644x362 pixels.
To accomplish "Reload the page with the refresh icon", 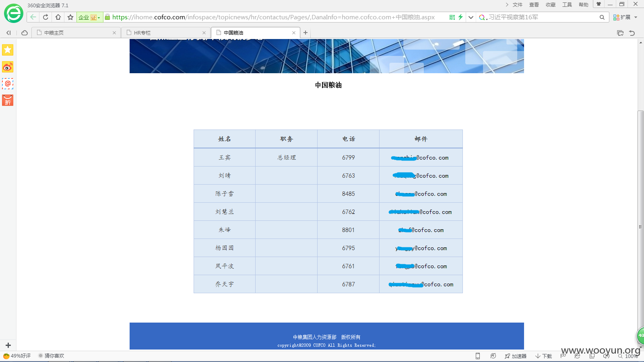I will click(x=45, y=17).
